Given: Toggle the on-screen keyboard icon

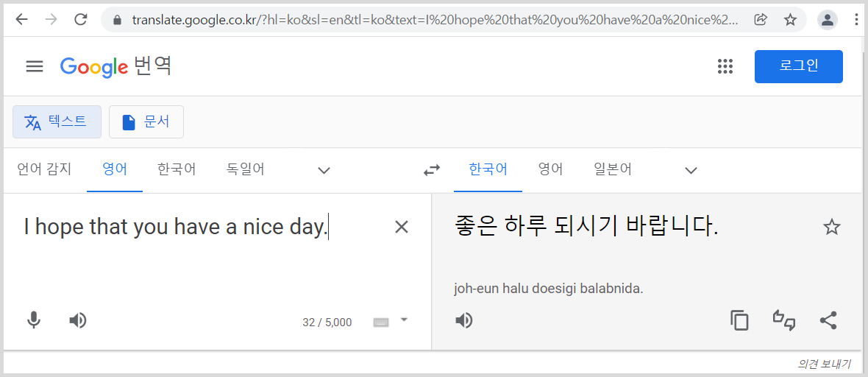Looking at the screenshot, I should (x=381, y=322).
